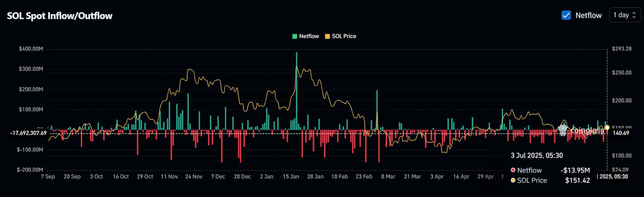Click the 28 Jan date label
The image size is (644, 197).
click(315, 176)
